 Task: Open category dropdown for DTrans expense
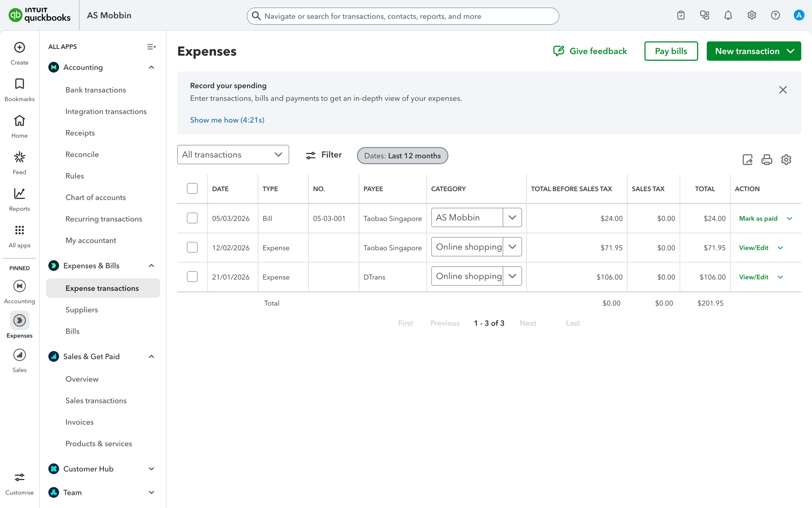point(512,276)
